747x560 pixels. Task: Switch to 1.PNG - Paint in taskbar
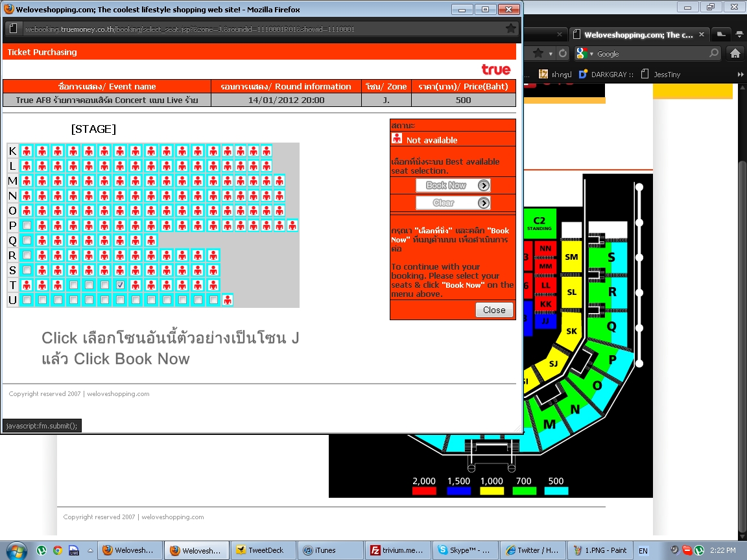(x=600, y=550)
